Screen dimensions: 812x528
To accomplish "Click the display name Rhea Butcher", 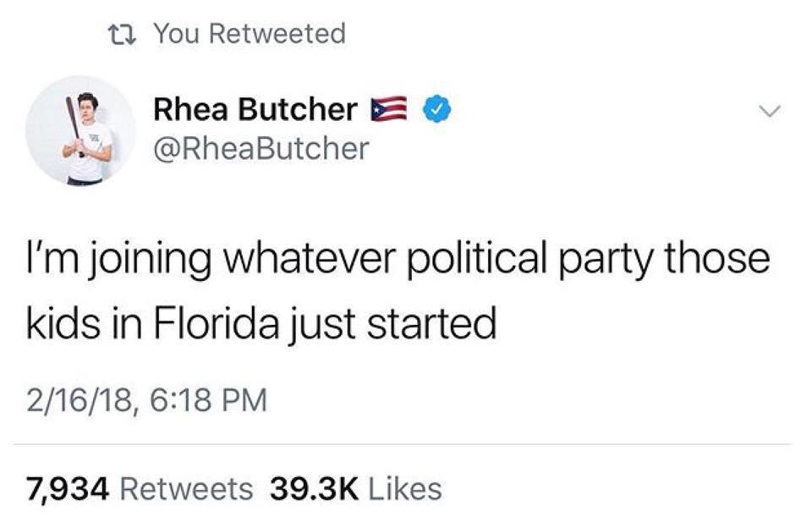I will tap(255, 109).
